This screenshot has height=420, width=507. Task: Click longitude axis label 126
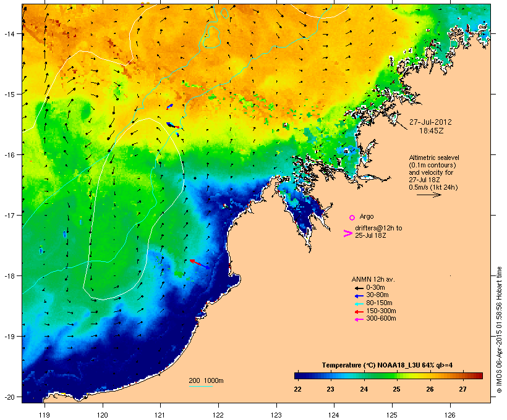click(450, 415)
